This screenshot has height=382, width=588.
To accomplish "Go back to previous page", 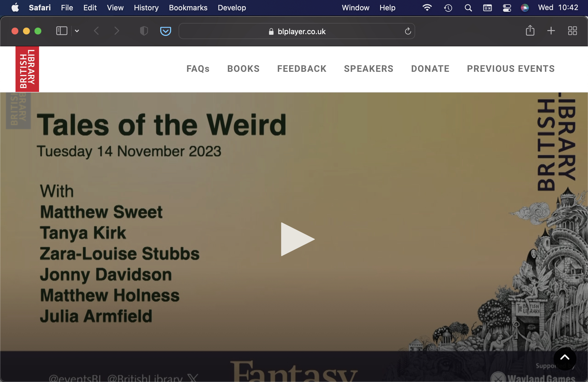I will 96,31.
